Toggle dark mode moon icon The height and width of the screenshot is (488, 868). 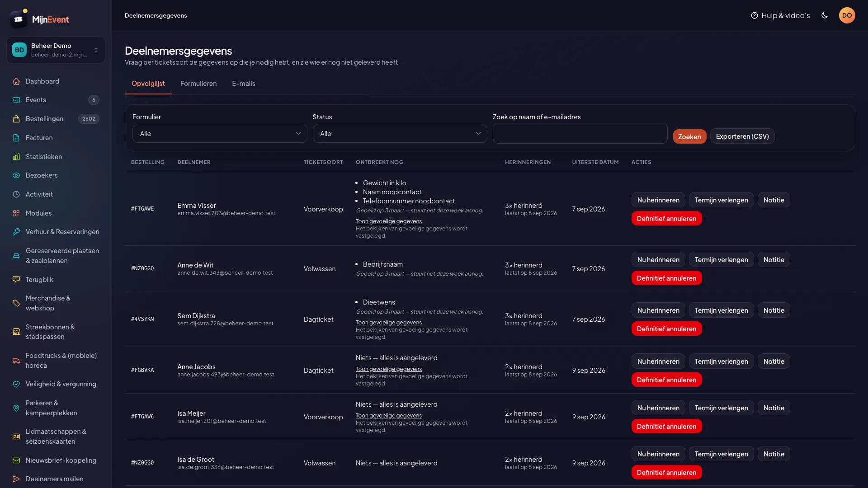coord(825,15)
